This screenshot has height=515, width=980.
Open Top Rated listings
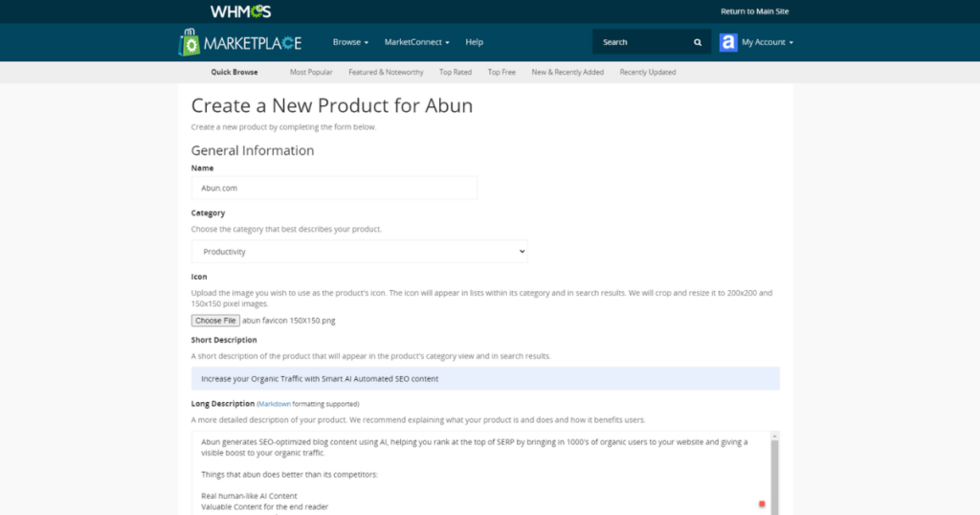pyautogui.click(x=455, y=72)
